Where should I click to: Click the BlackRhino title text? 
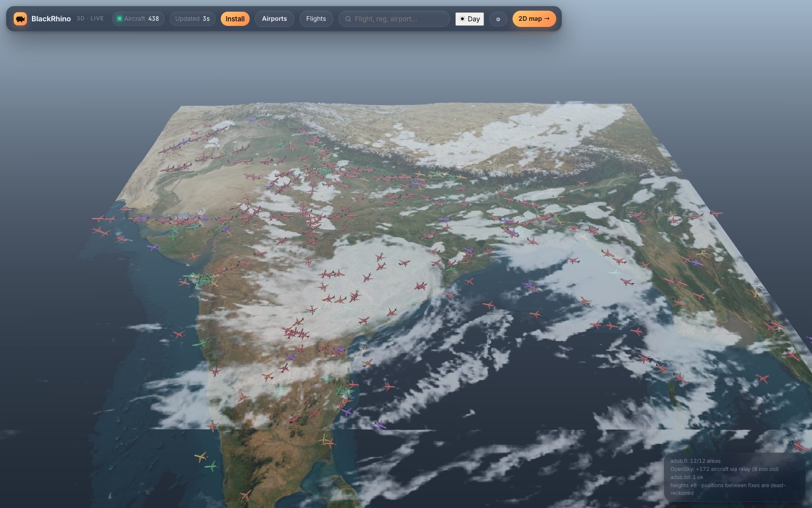tap(51, 19)
